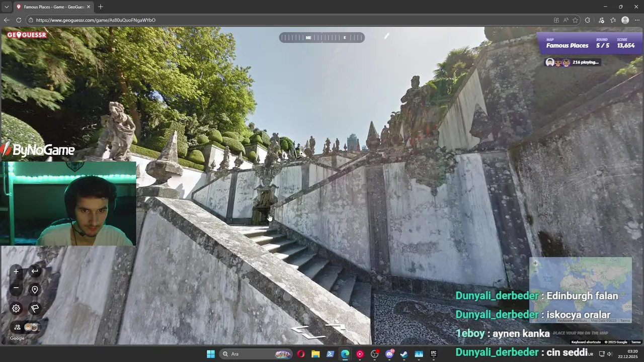Launch Opera from the taskbar
Screen dimensions: 644x362
click(301, 354)
